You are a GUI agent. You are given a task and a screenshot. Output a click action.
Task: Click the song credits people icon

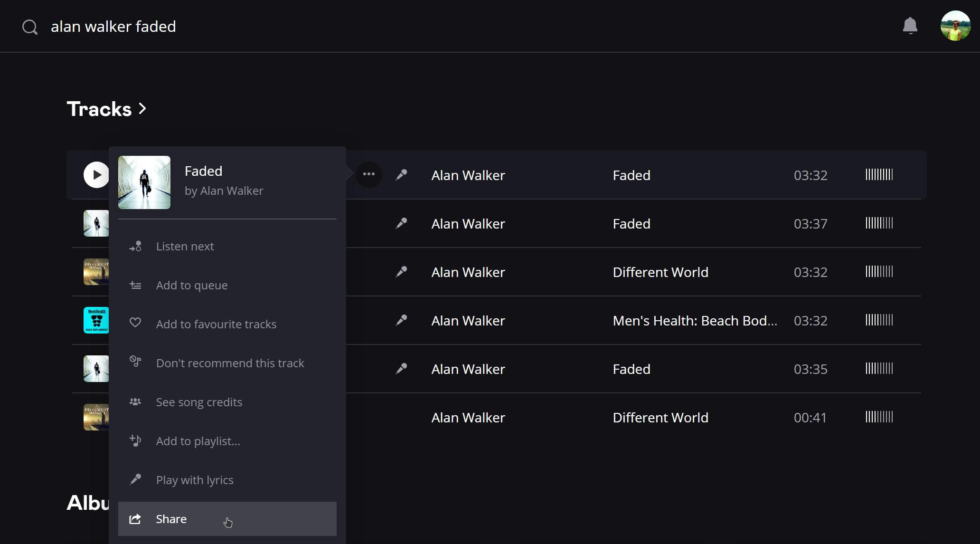(x=135, y=401)
